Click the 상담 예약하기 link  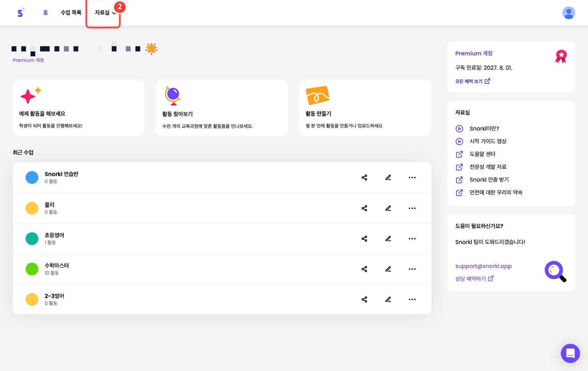pyautogui.click(x=474, y=279)
